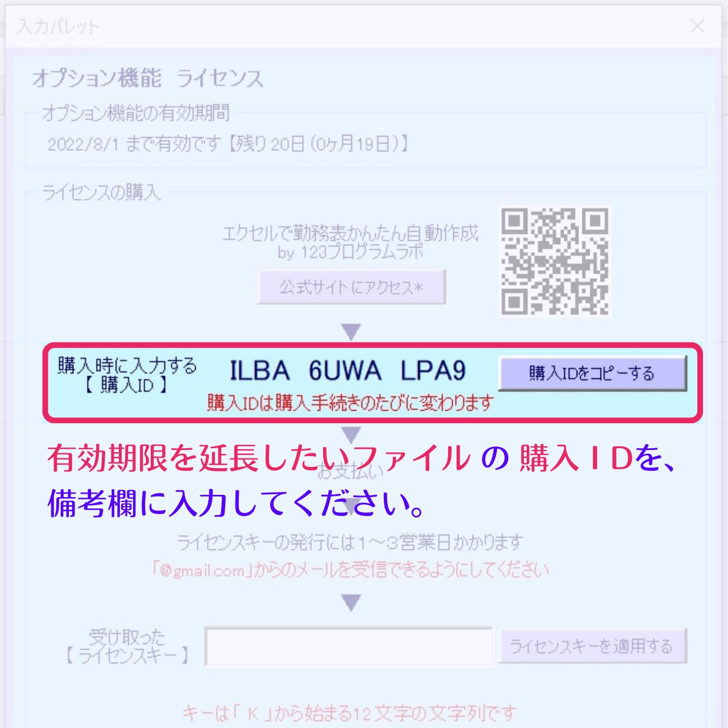Viewport: 728px width, 728px height.
Task: Click the red 購入IDは購入手続きのたびに変わります warning
Action: 350,403
